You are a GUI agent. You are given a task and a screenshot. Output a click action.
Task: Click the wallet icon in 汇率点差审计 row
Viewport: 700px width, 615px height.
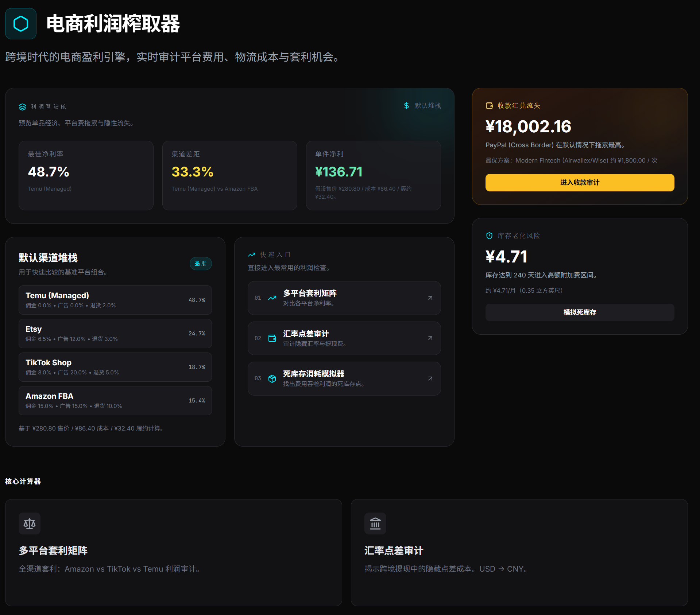272,338
